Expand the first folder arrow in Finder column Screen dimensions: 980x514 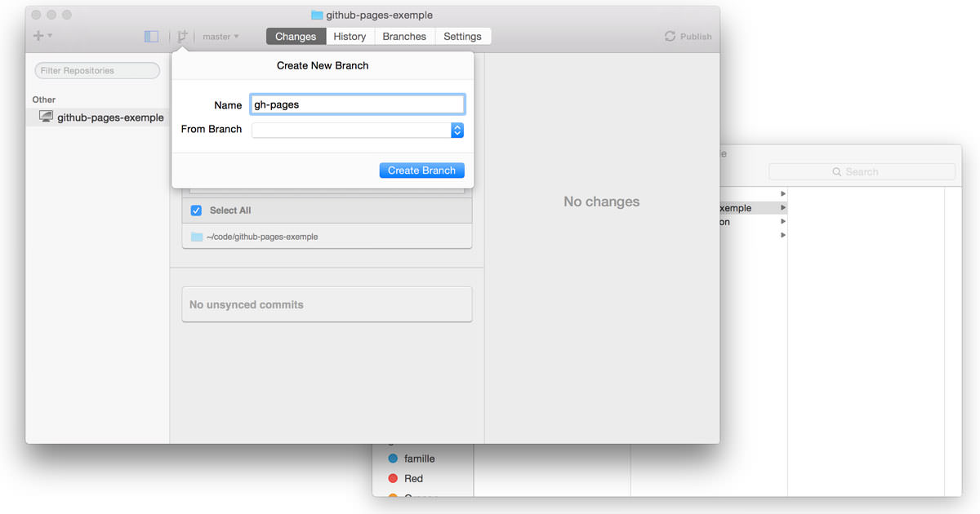(x=783, y=193)
